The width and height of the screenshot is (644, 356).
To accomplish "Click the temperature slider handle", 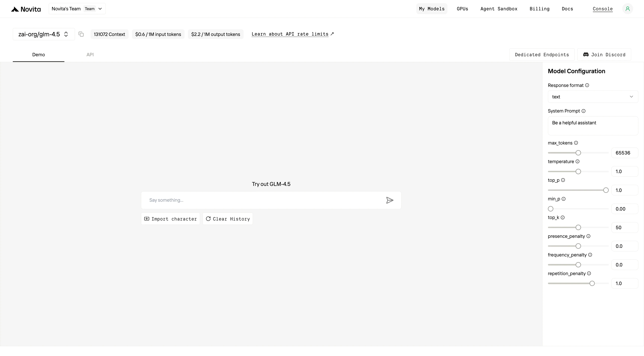I will (x=578, y=172).
